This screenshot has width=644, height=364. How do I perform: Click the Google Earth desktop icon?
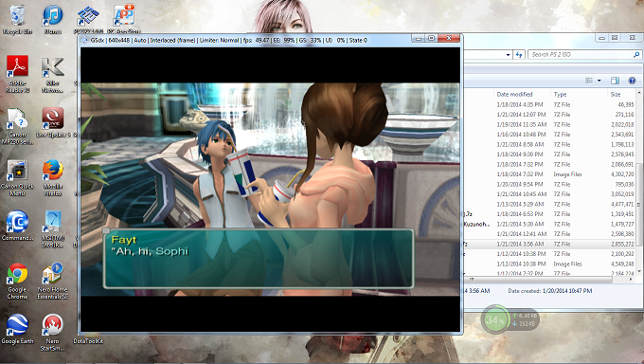[17, 329]
